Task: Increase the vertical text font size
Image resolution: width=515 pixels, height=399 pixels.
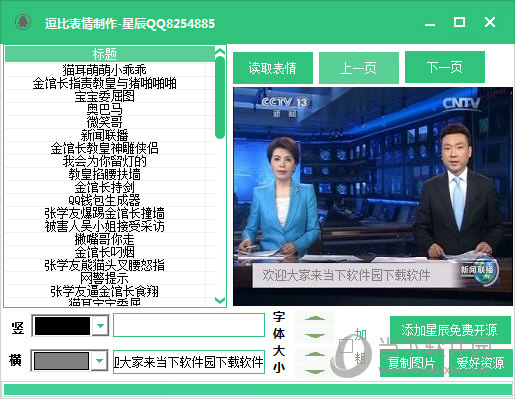Action: pyautogui.click(x=315, y=319)
